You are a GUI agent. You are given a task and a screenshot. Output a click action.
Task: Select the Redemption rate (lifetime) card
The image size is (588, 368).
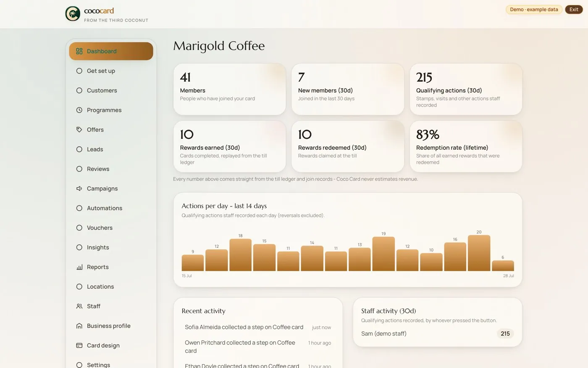click(466, 146)
